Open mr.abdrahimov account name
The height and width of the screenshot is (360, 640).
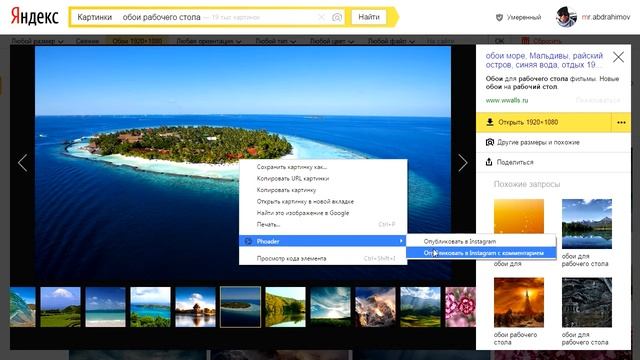pyautogui.click(x=606, y=17)
